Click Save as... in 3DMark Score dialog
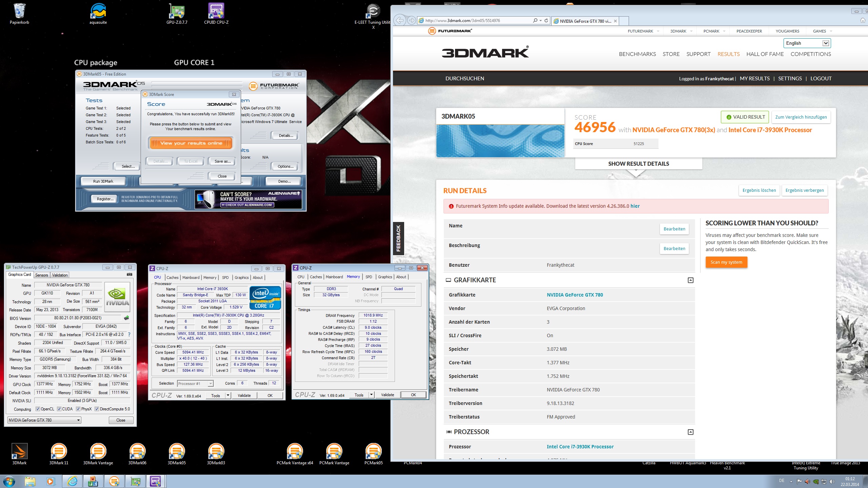868x488 pixels. point(222,161)
